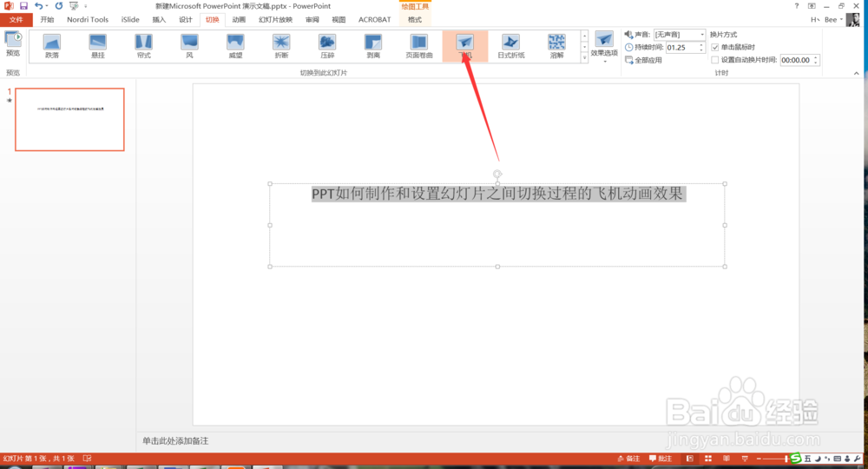Open spell check icon in status bar
The height and width of the screenshot is (469, 868).
[x=87, y=459]
